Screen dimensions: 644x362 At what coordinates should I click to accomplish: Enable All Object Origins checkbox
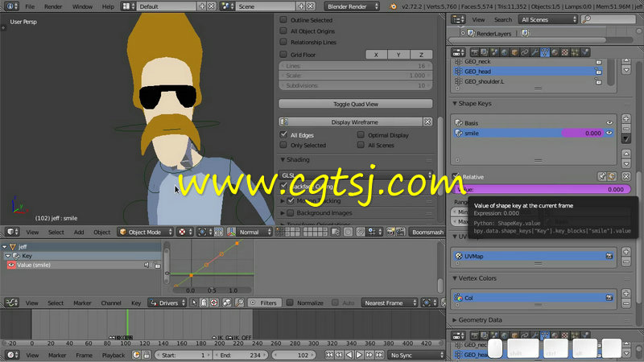pos(283,31)
